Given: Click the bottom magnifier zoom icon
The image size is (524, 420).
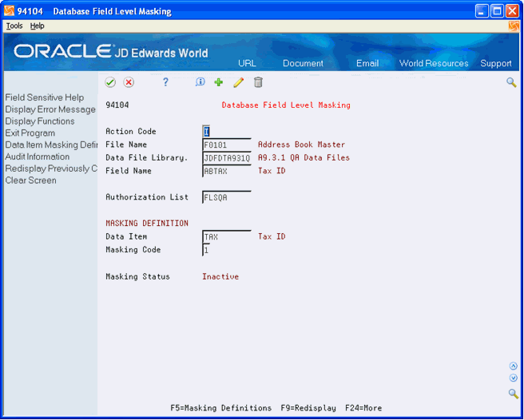Looking at the screenshot, I should [514, 393].
